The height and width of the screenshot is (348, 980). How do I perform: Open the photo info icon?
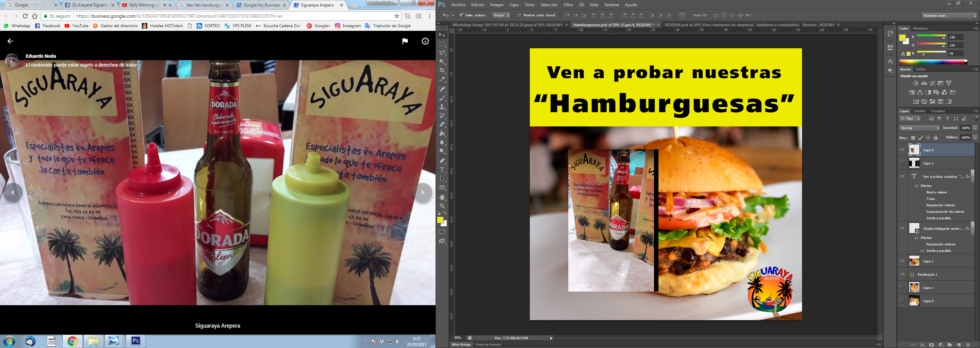(425, 41)
